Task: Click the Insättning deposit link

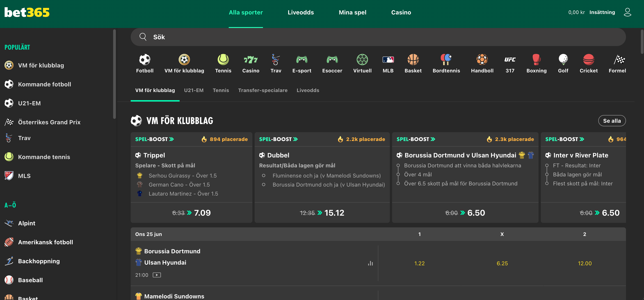Action: [x=602, y=12]
